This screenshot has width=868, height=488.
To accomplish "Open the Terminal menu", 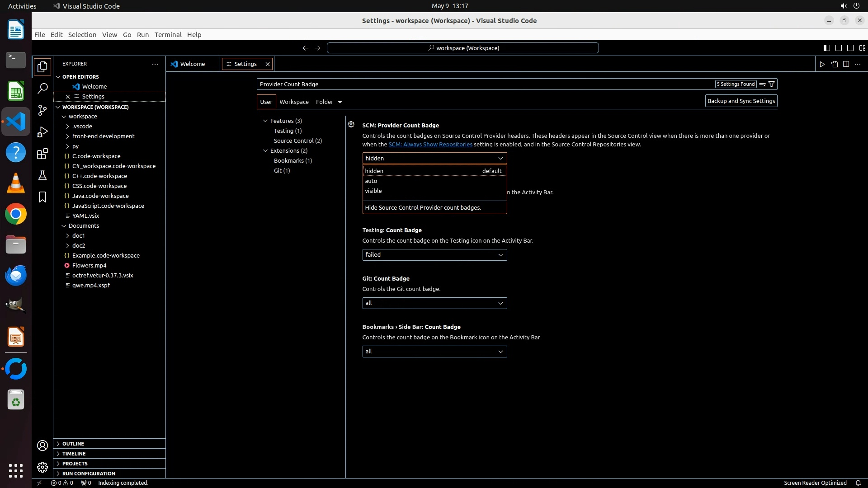I will point(168,35).
